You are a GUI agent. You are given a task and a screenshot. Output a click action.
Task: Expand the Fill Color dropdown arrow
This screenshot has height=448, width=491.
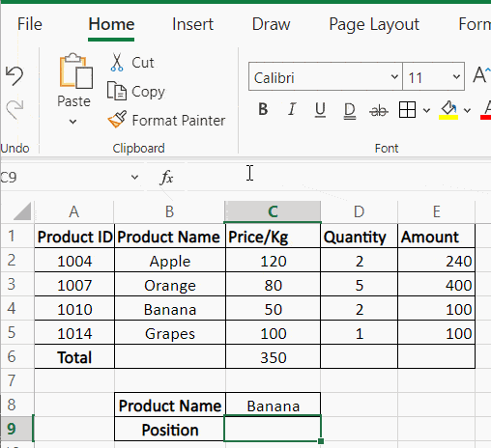467,111
